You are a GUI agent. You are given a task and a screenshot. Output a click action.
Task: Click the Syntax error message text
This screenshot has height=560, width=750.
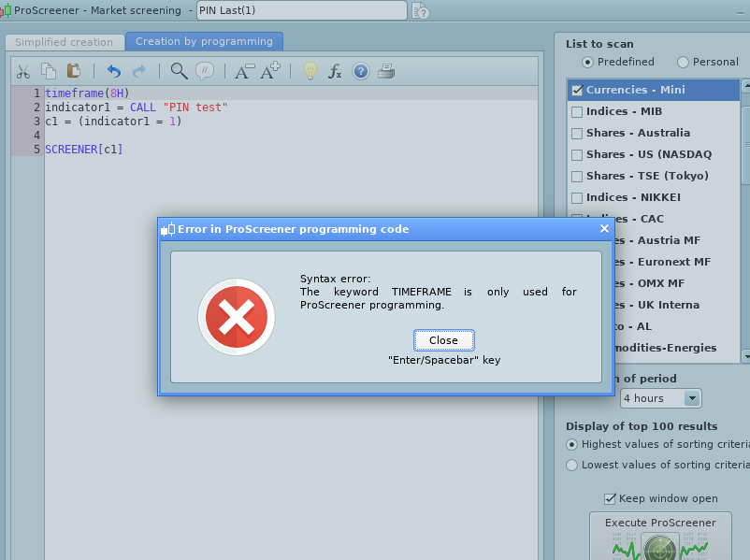click(439, 292)
